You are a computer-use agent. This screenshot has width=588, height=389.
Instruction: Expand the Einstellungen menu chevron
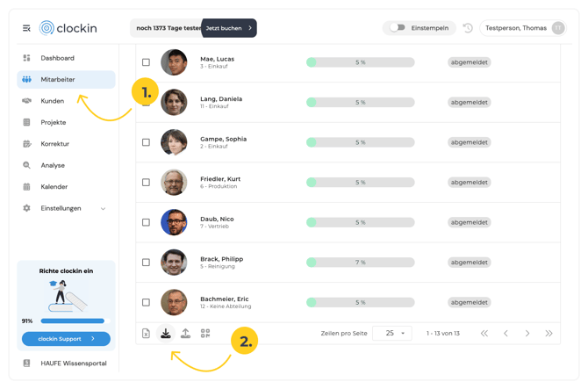[x=104, y=209]
